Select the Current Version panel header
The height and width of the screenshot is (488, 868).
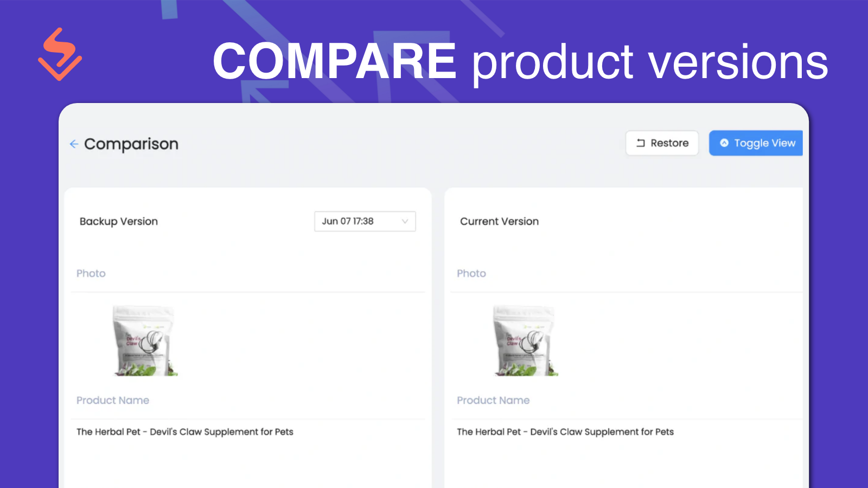coord(499,221)
